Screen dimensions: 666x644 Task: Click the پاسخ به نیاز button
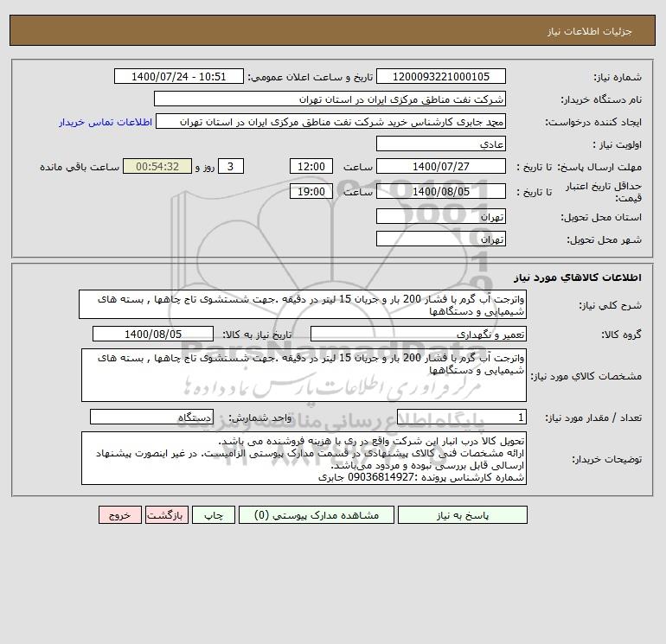tap(462, 515)
